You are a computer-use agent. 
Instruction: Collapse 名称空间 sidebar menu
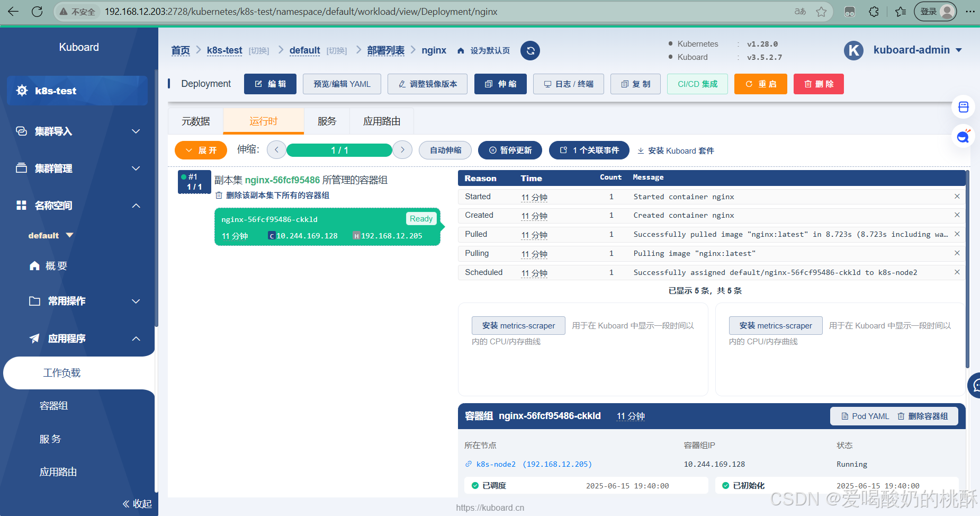click(77, 205)
